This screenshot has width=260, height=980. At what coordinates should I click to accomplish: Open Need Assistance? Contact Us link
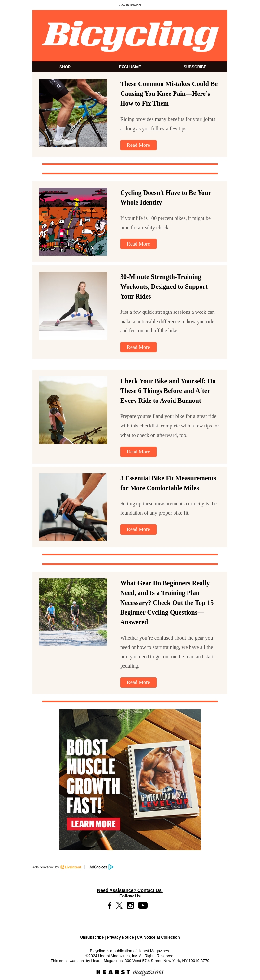coord(130,890)
